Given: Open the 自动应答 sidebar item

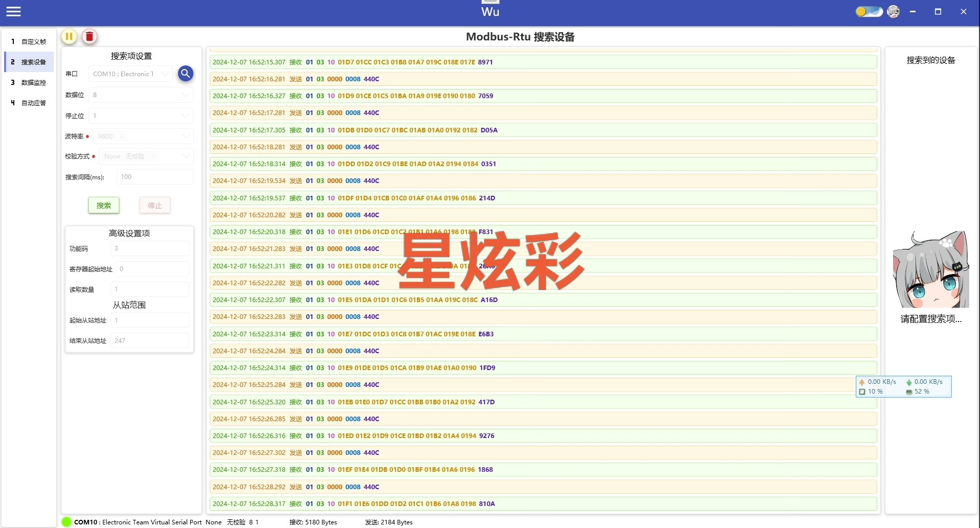Looking at the screenshot, I should tap(29, 103).
